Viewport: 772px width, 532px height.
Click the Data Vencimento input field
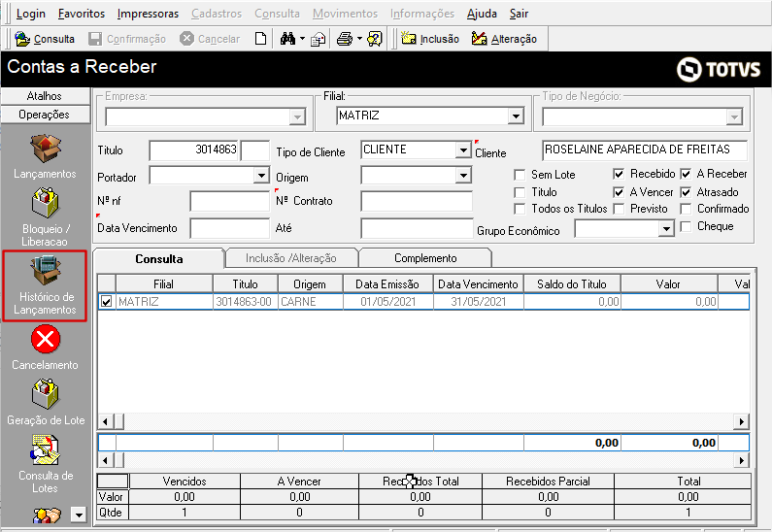229,228
